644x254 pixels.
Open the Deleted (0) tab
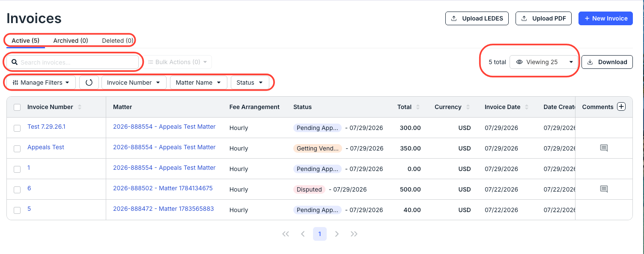coord(118,41)
